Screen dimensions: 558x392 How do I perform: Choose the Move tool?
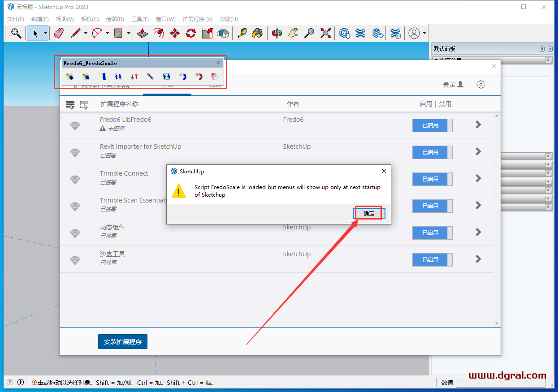pos(175,33)
